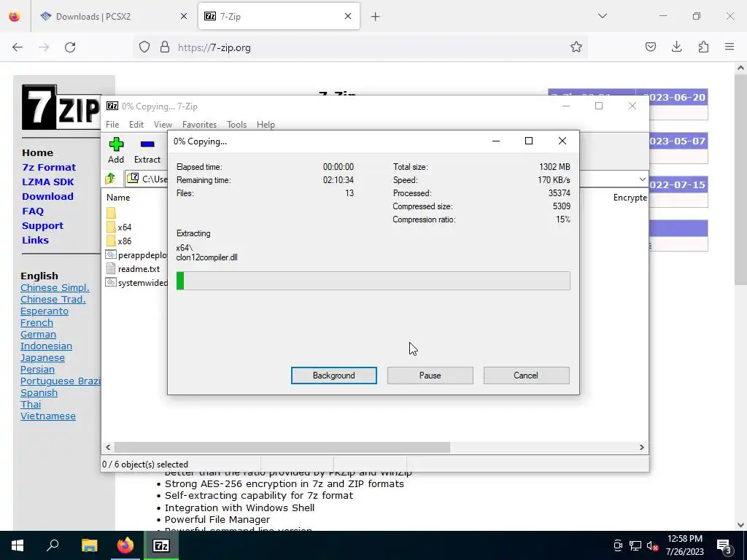This screenshot has height=560, width=747.
Task: Open the Help menu in 7-Zip
Action: (266, 124)
